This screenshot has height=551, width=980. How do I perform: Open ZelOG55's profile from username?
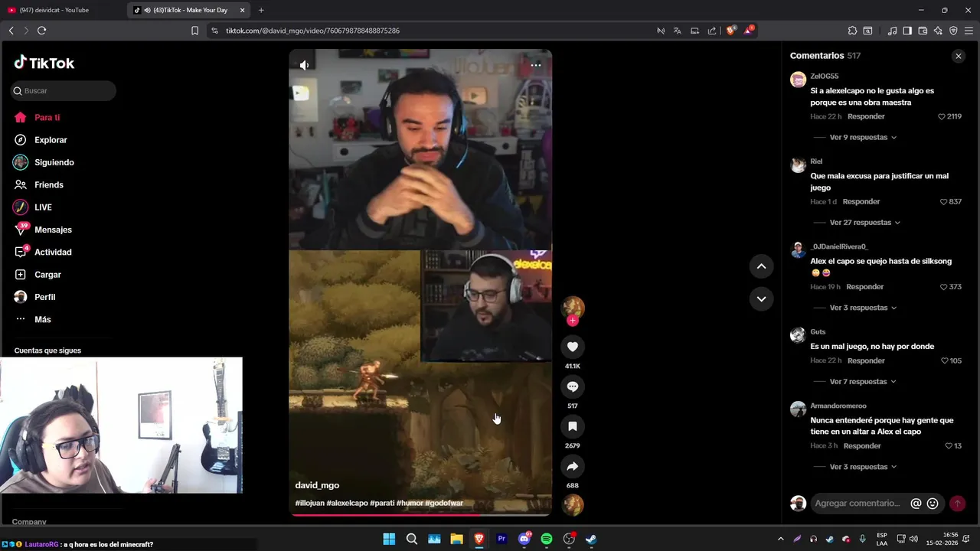tap(825, 77)
